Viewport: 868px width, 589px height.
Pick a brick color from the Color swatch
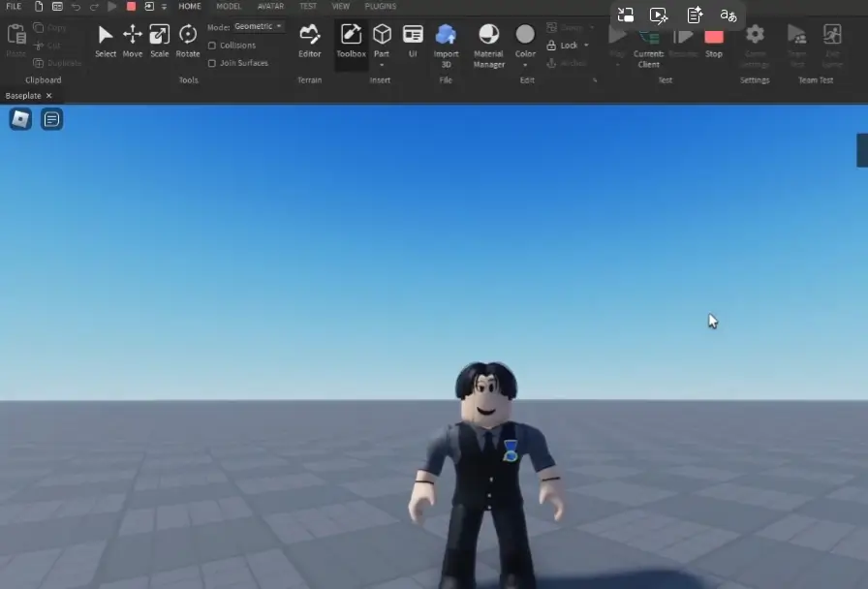pos(525,35)
